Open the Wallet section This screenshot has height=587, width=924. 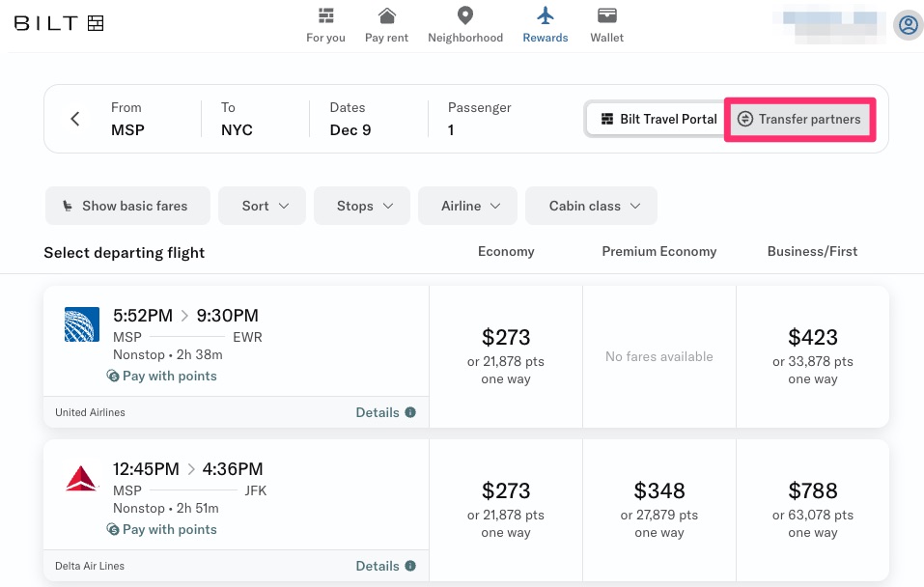(x=607, y=25)
